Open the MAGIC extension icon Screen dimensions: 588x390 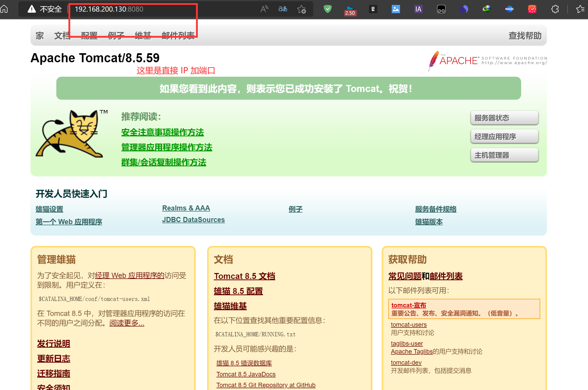[x=509, y=9]
